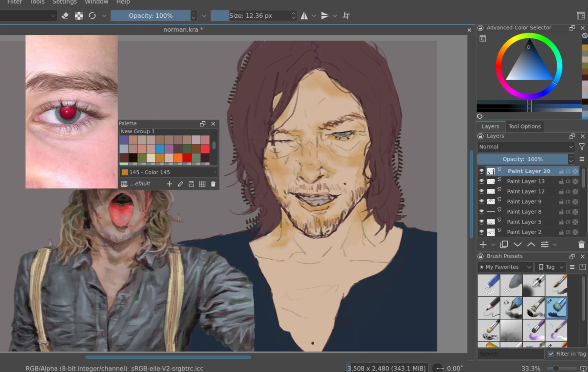Hide Paint Layer 8

point(481,212)
